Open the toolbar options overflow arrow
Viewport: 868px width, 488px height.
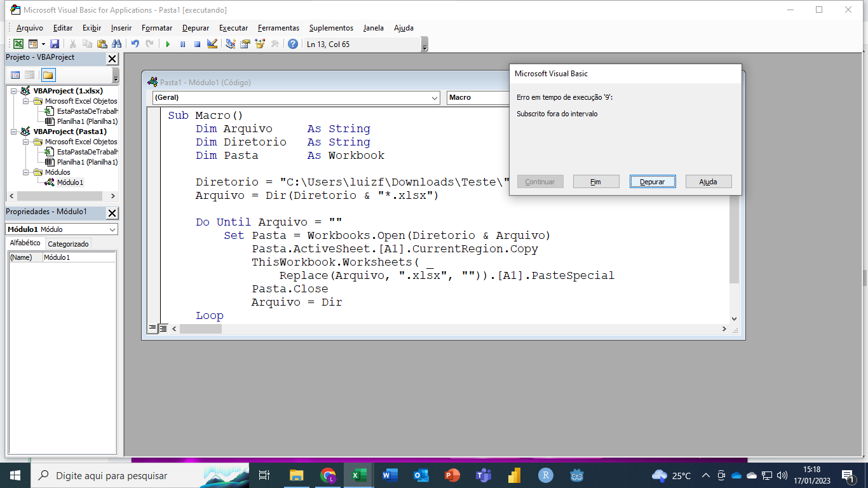pyautogui.click(x=424, y=44)
